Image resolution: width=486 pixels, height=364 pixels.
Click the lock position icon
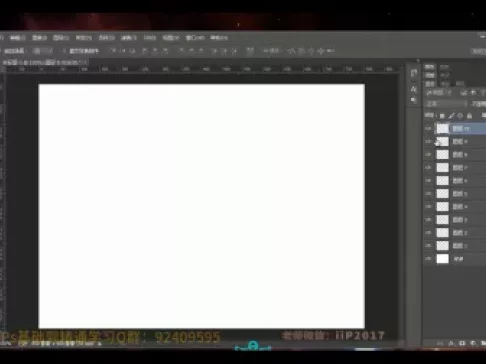coord(460,116)
